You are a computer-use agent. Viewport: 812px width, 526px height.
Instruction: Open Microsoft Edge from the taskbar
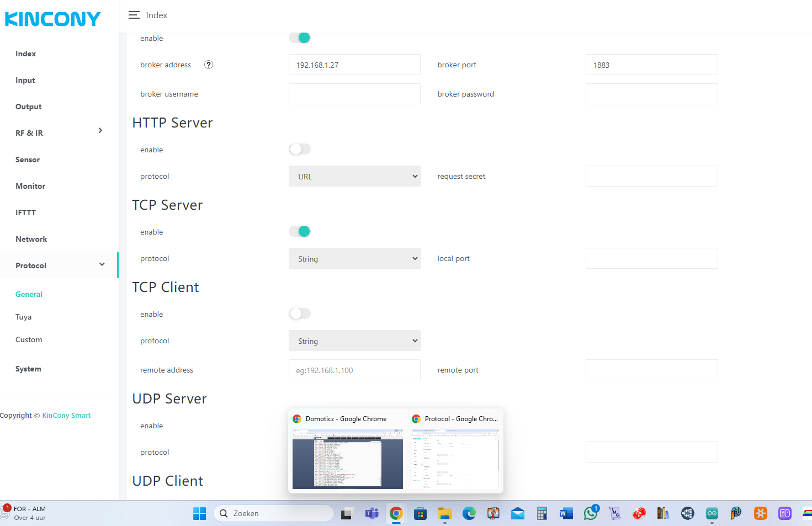[469, 513]
